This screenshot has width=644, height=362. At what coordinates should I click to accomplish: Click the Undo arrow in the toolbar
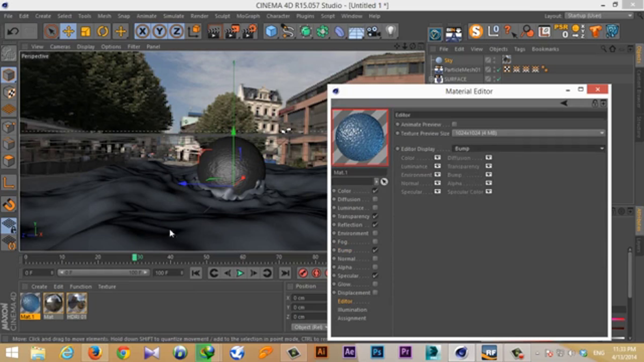(13, 31)
